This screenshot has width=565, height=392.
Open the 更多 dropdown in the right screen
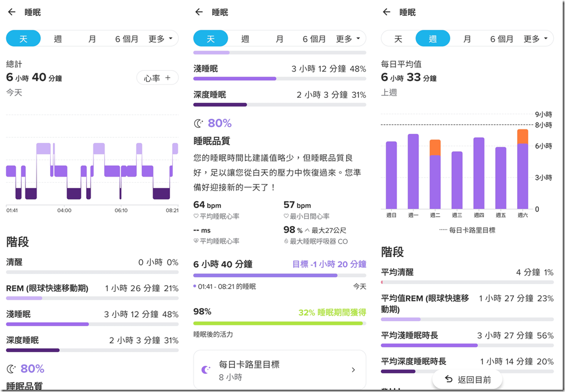(535, 38)
